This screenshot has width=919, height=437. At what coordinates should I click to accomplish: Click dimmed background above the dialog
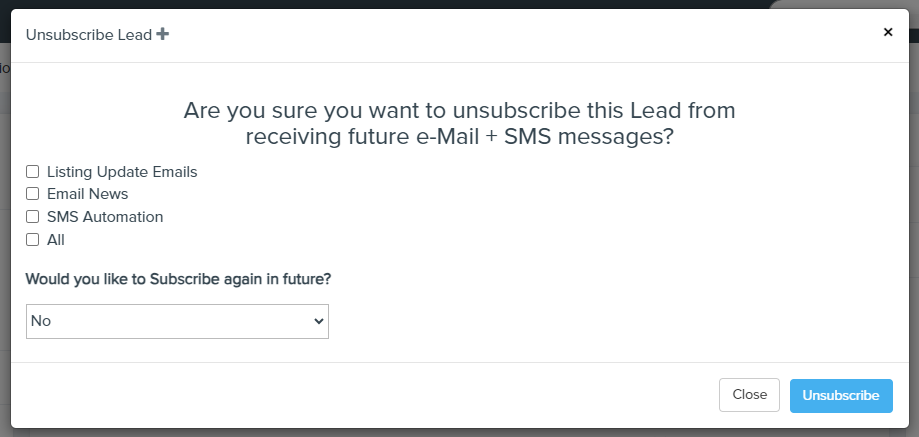point(400,4)
